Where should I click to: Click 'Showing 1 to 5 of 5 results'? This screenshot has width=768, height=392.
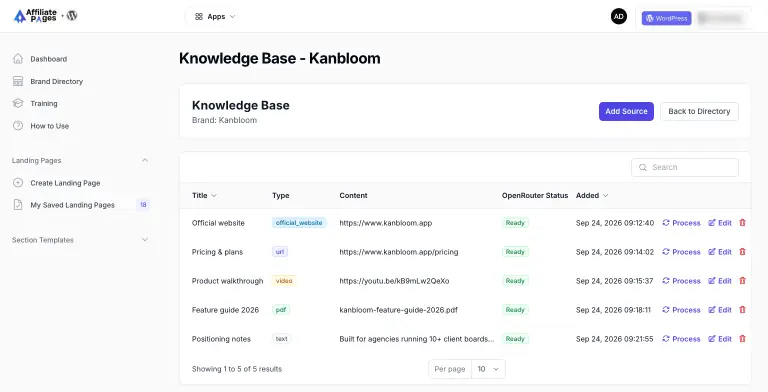237,369
